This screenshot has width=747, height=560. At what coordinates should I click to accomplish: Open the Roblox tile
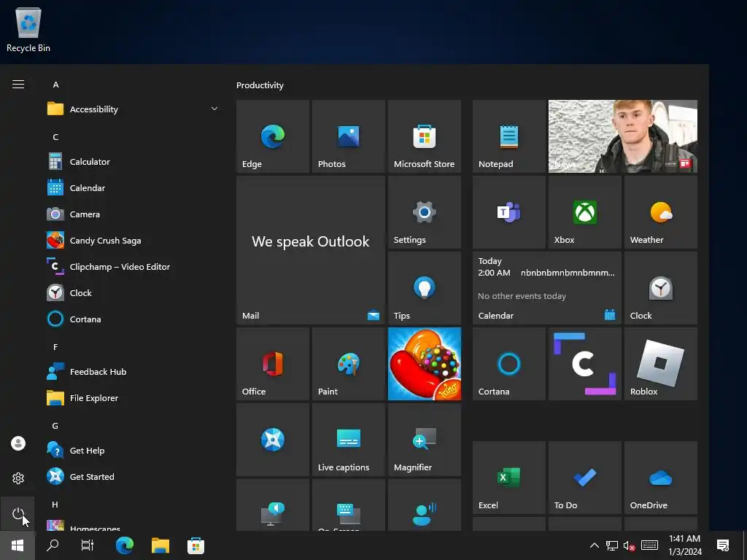point(661,364)
